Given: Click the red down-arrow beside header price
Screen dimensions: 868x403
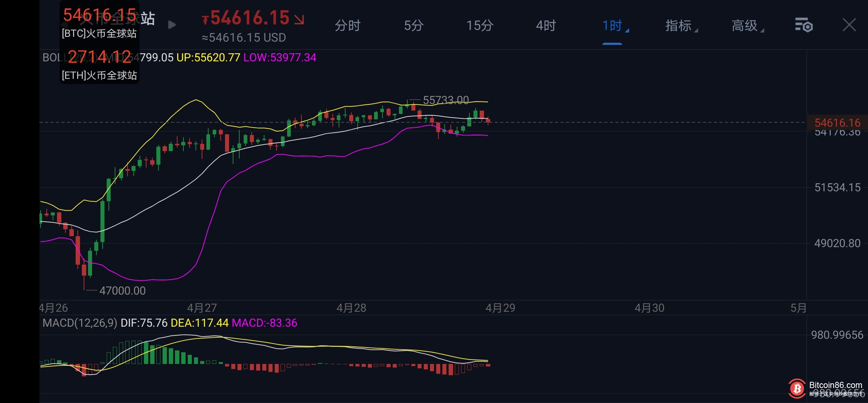Looking at the screenshot, I should tap(299, 19).
